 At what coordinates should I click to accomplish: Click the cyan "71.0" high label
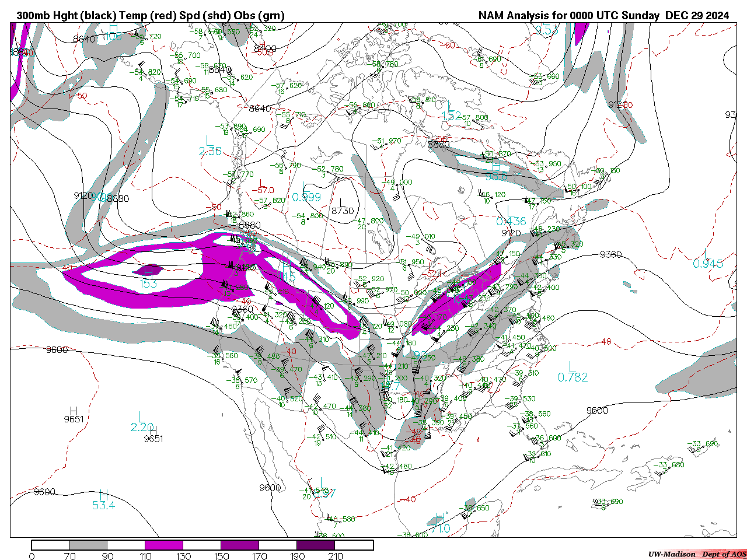coord(441,528)
